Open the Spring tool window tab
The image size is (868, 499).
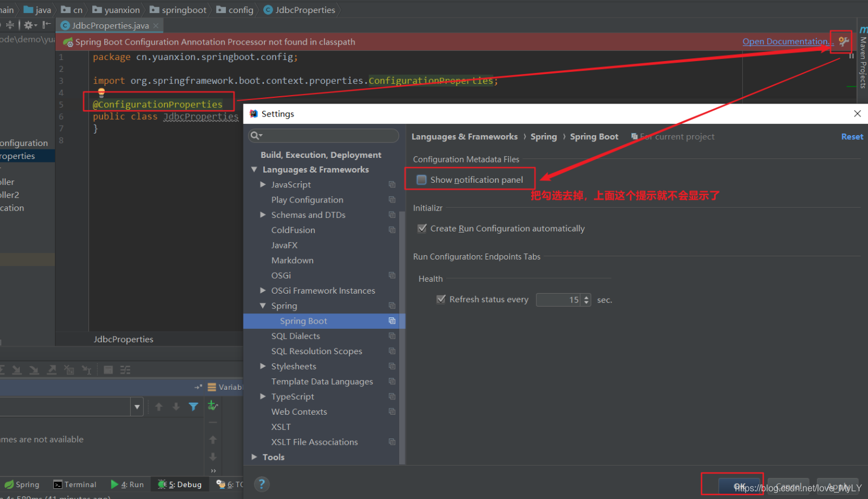22,485
